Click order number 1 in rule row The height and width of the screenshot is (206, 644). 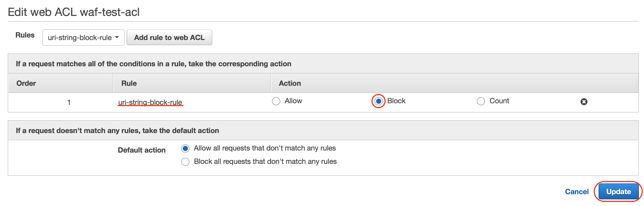(x=69, y=102)
